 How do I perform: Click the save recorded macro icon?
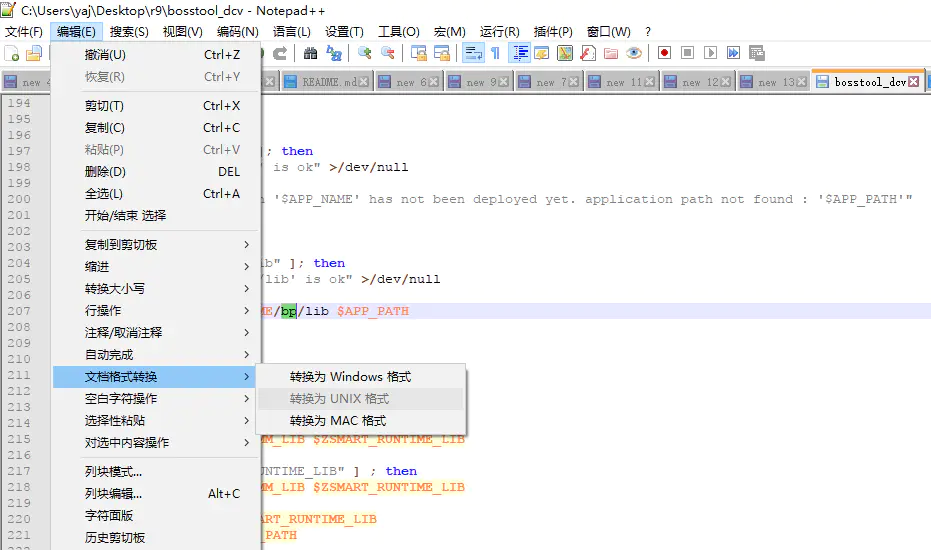[x=756, y=53]
